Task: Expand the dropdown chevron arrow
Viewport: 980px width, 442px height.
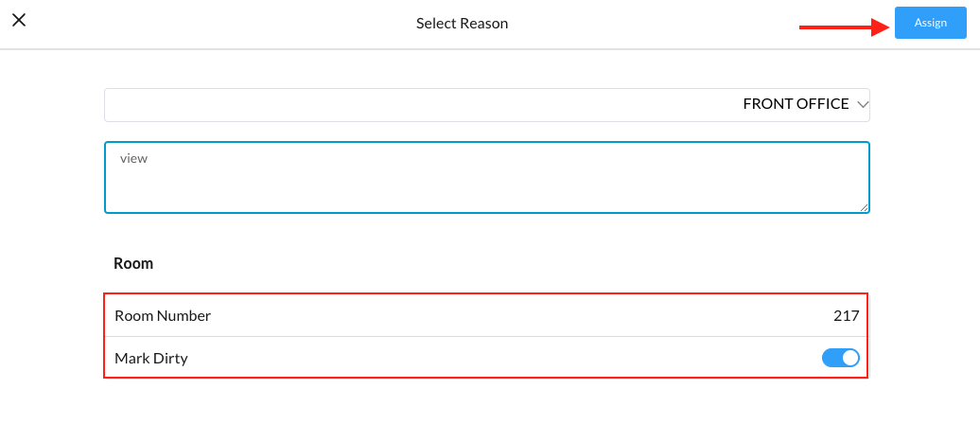Action: click(862, 105)
